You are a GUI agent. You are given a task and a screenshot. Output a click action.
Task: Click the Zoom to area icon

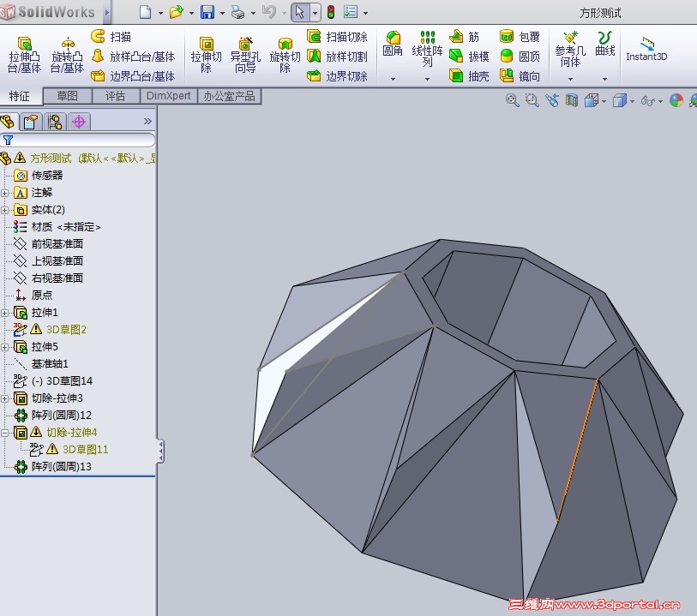(532, 100)
